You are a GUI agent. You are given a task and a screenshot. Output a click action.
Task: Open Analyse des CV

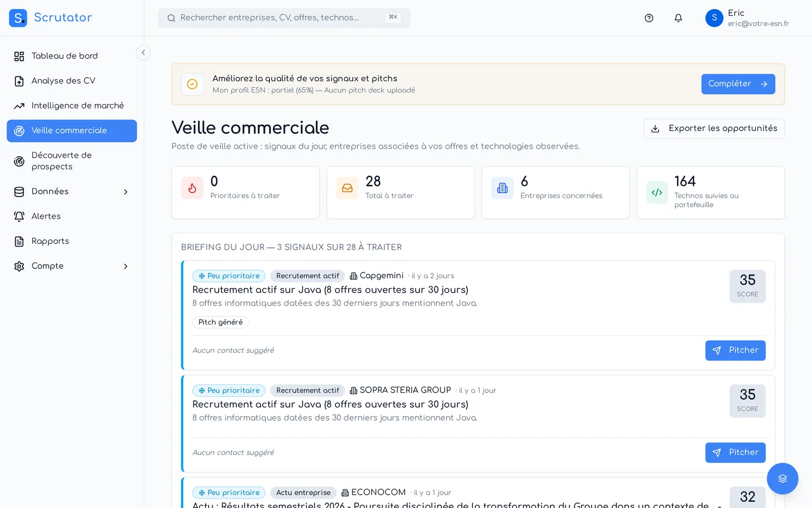72,81
